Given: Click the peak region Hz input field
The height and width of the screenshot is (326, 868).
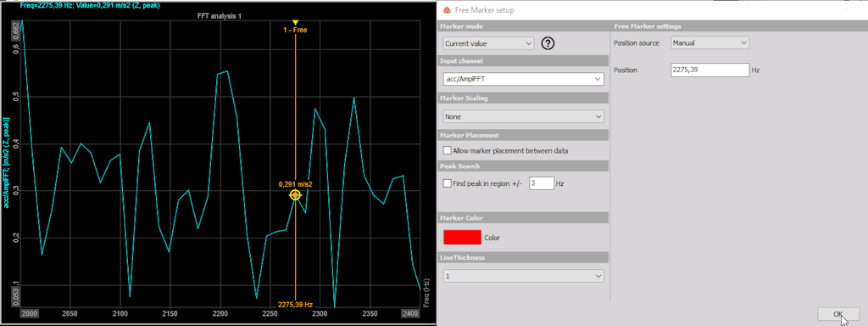Looking at the screenshot, I should click(x=542, y=183).
